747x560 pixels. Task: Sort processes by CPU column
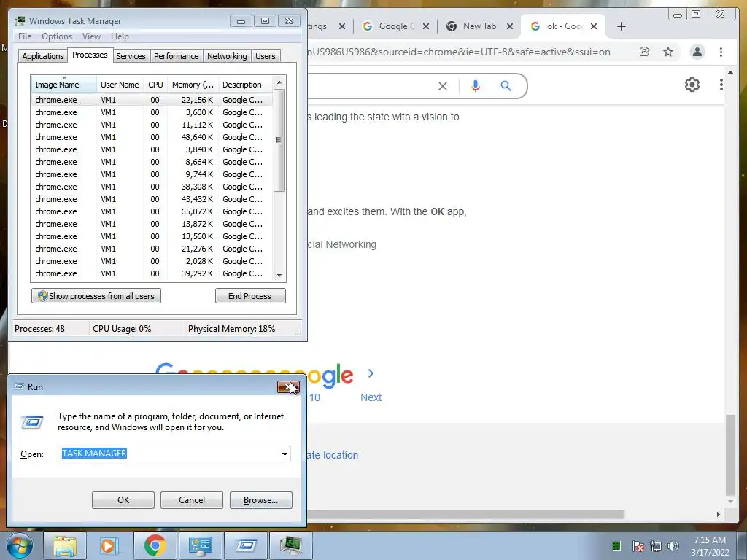[x=155, y=85]
